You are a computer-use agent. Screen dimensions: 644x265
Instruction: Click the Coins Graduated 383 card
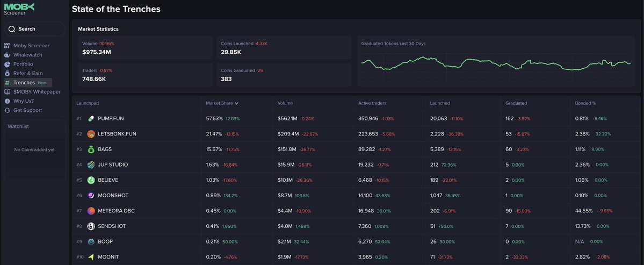click(x=284, y=75)
